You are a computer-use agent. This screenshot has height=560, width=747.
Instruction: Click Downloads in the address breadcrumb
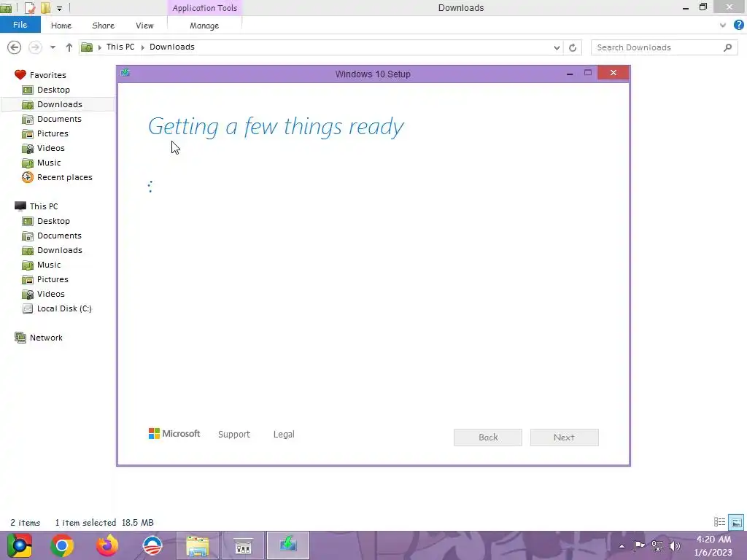172,47
